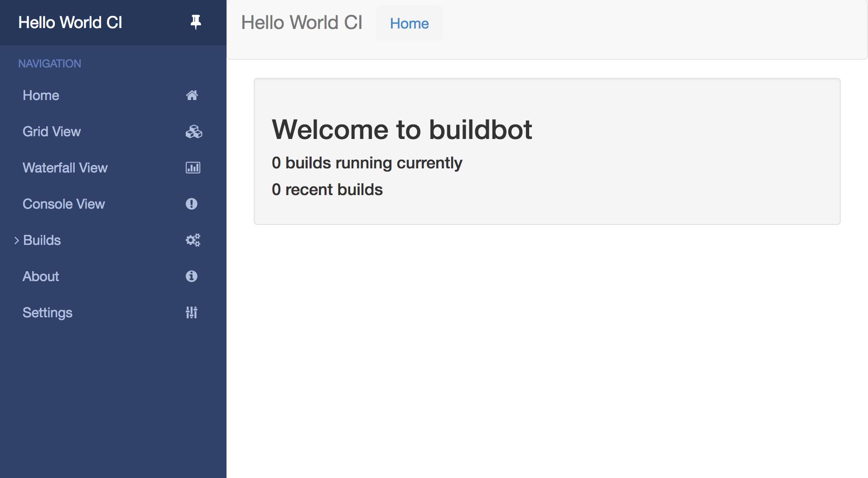
Task: Click the Home entry under NAVIGATION
Action: (41, 95)
